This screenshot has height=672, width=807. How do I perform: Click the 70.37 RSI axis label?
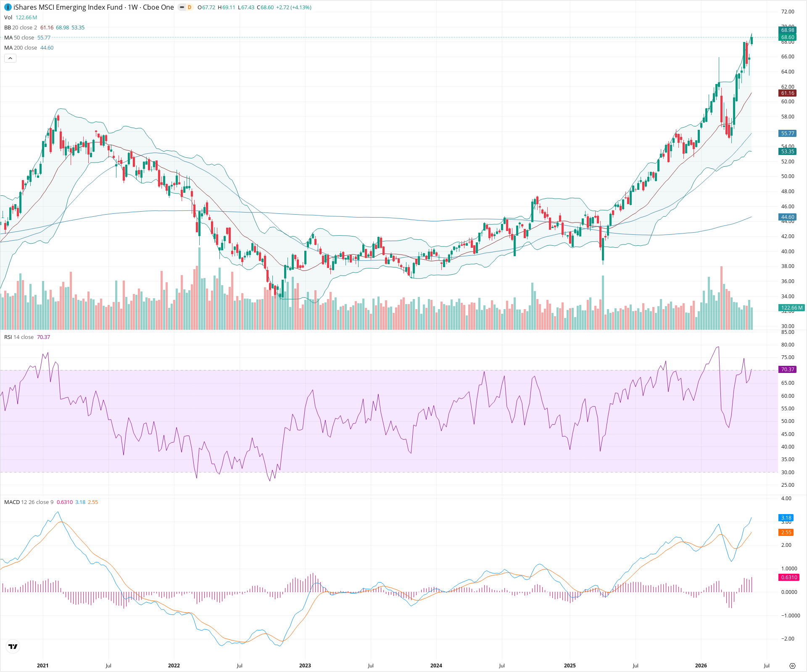[788, 370]
